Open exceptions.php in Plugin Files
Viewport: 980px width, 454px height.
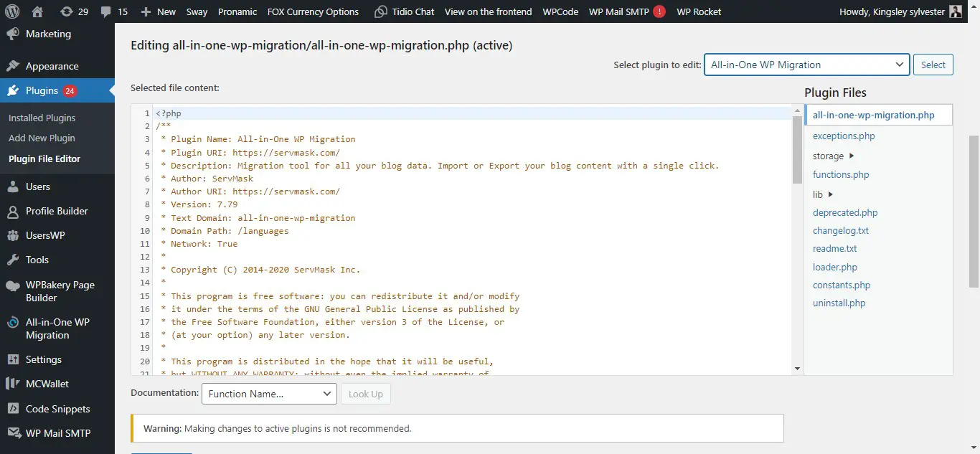(x=844, y=136)
